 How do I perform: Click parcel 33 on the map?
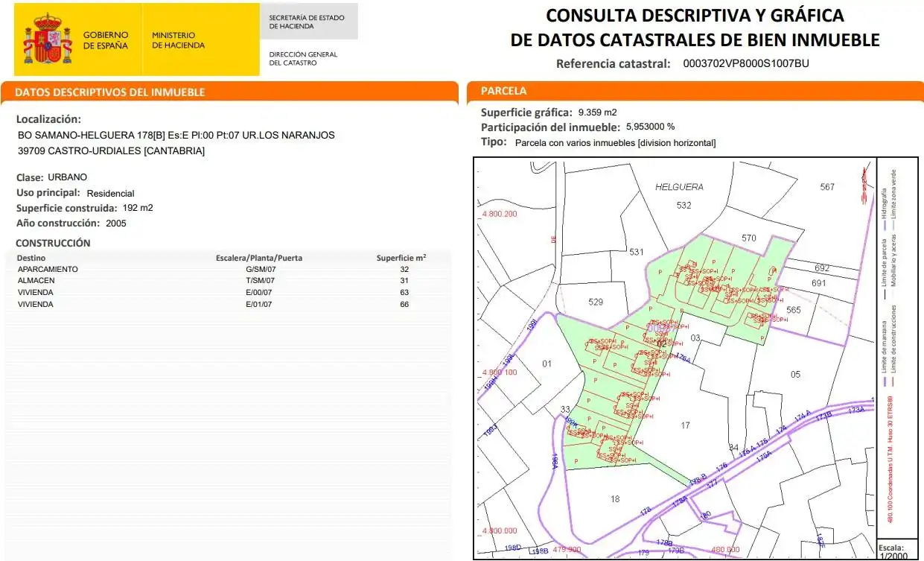click(565, 408)
